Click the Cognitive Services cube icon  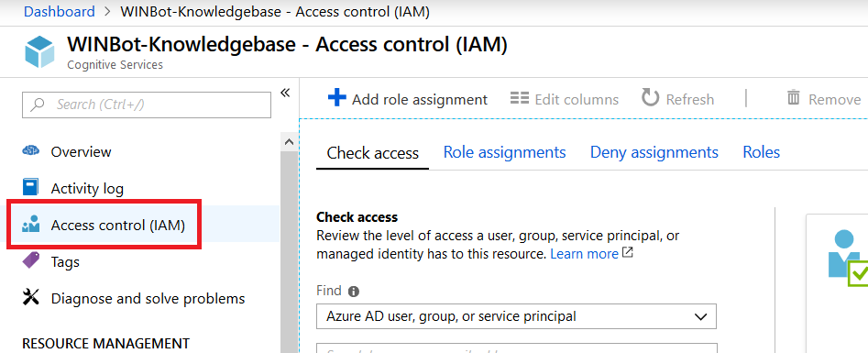click(39, 51)
